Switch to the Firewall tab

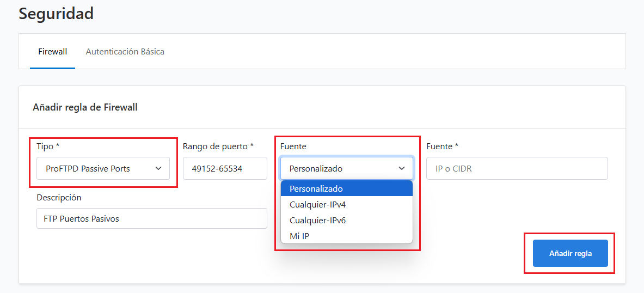tap(53, 52)
